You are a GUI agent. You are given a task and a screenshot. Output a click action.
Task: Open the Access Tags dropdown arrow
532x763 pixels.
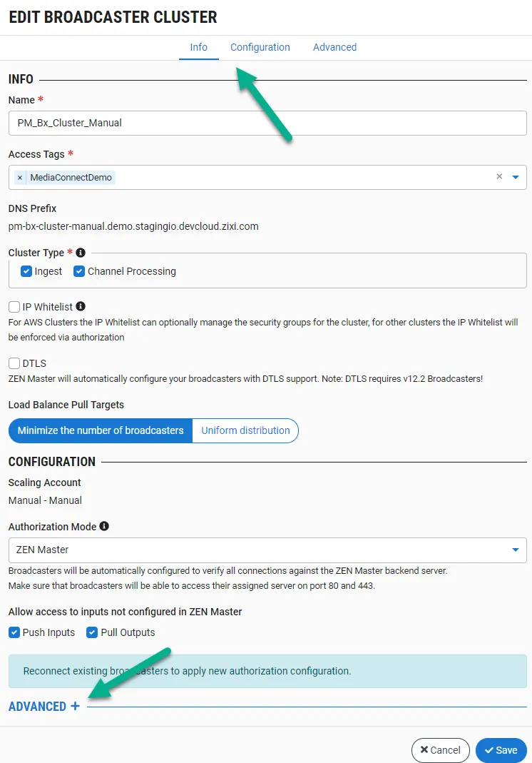[516, 177]
